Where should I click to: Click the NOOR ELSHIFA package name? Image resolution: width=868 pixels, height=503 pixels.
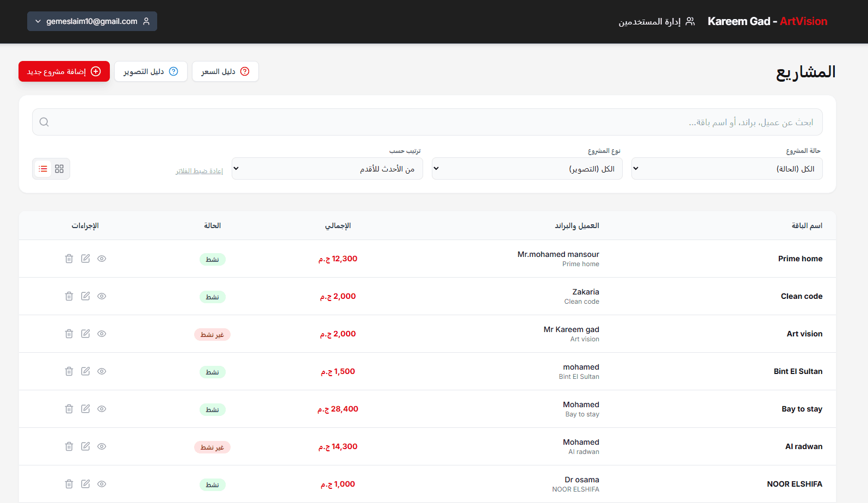coord(795,484)
